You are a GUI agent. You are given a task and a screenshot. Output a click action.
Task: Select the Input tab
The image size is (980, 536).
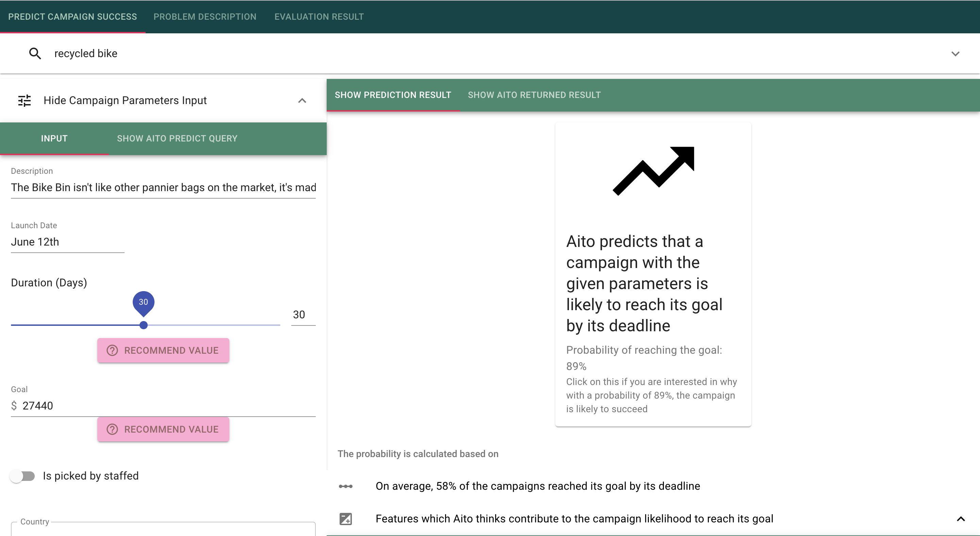point(54,138)
